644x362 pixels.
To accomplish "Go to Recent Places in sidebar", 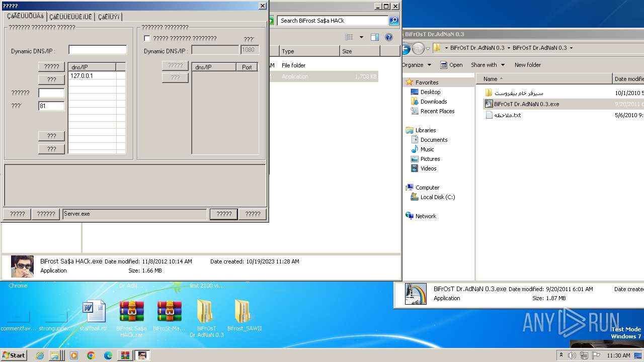I will click(x=437, y=111).
